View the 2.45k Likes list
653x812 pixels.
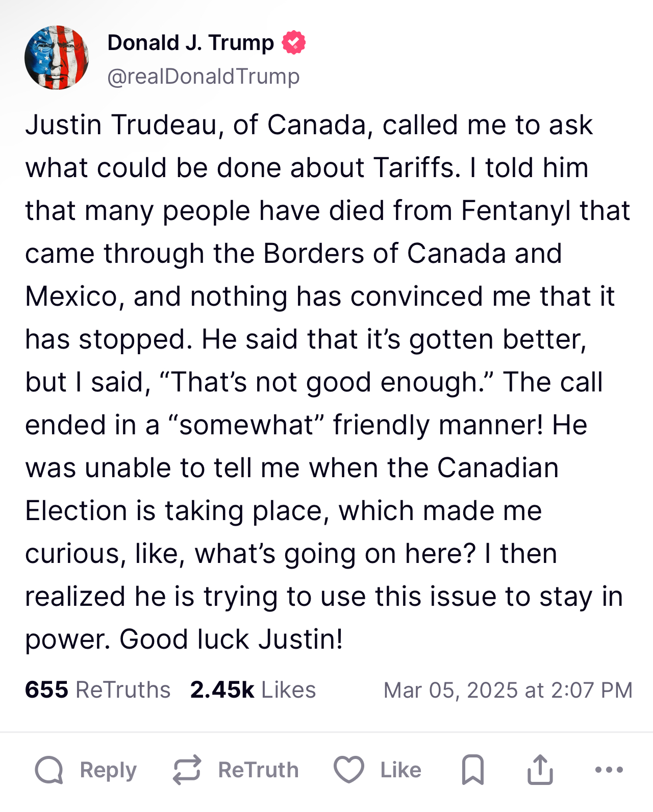click(253, 690)
